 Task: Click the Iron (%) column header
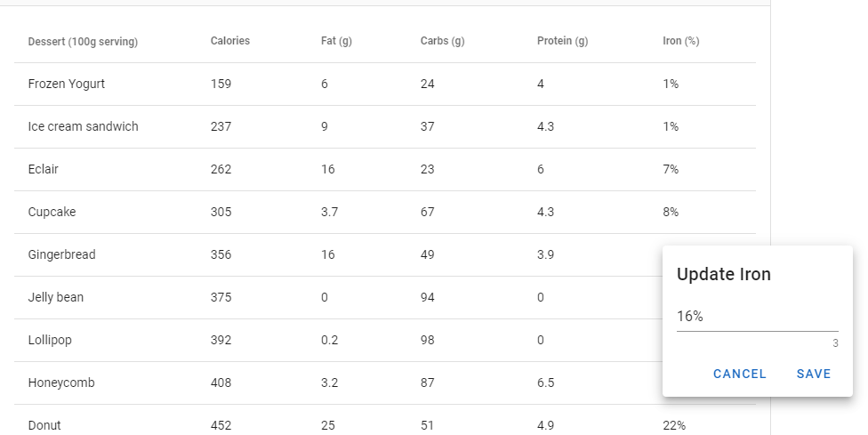pyautogui.click(x=680, y=41)
